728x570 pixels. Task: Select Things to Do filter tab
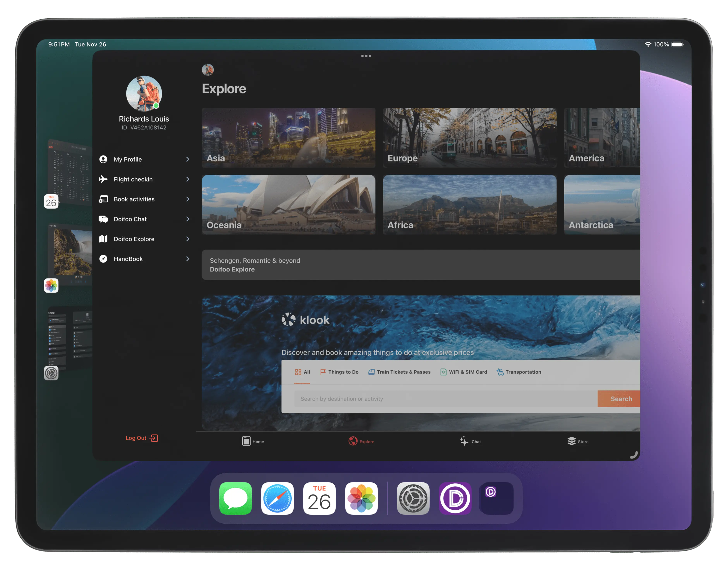tap(339, 372)
